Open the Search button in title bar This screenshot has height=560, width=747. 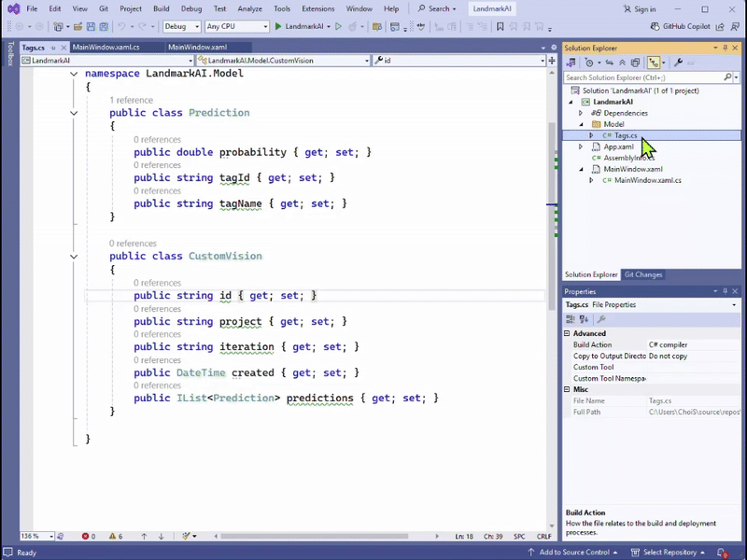pos(437,8)
